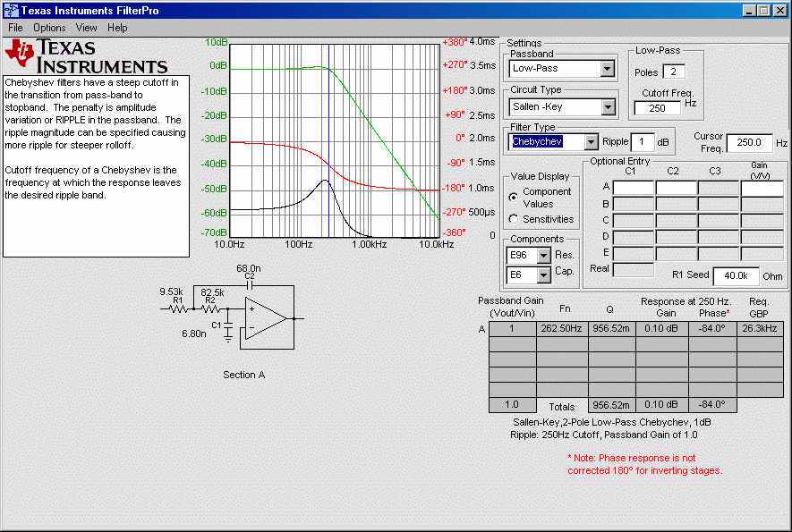
Task: Click capacitor C1 6.80n in schematic
Action: click(x=228, y=327)
